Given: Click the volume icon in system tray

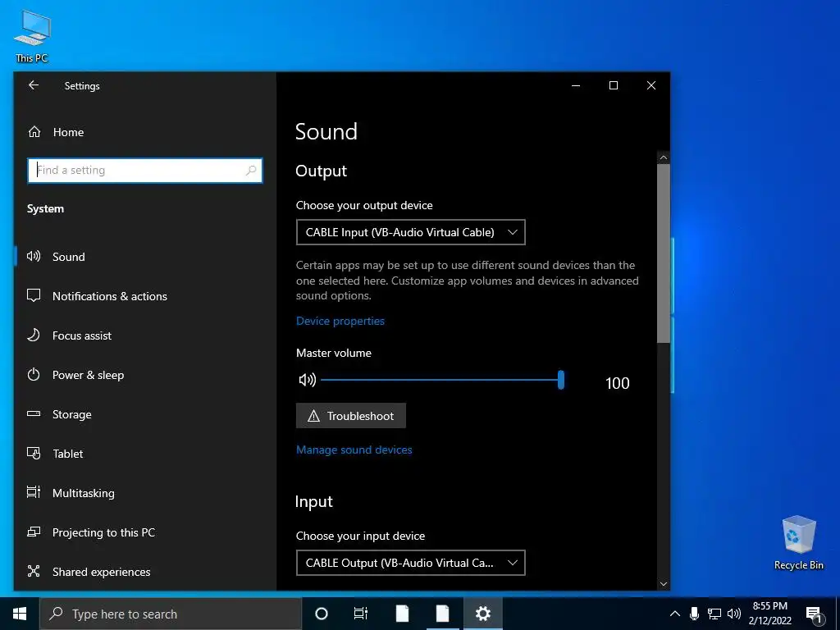Looking at the screenshot, I should click(734, 614).
